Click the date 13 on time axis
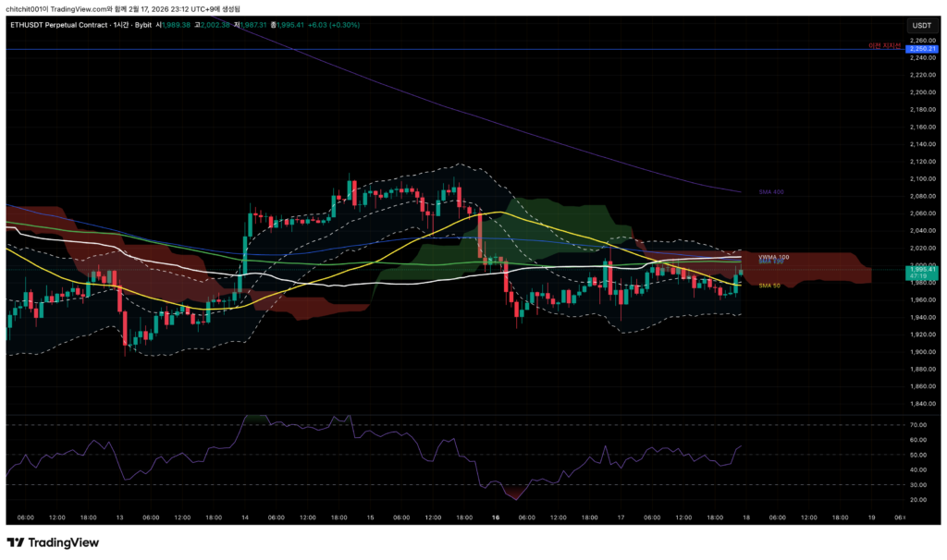The height and width of the screenshot is (560, 947). click(x=120, y=517)
